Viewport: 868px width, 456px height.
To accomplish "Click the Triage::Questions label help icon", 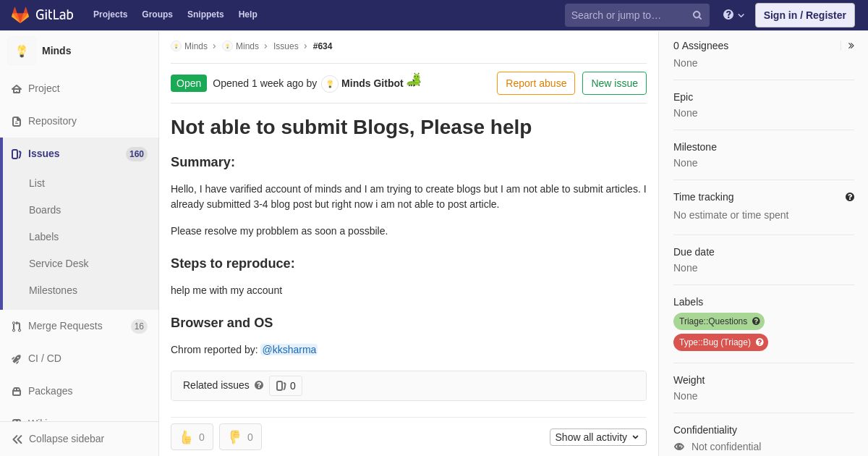I will pos(756,321).
